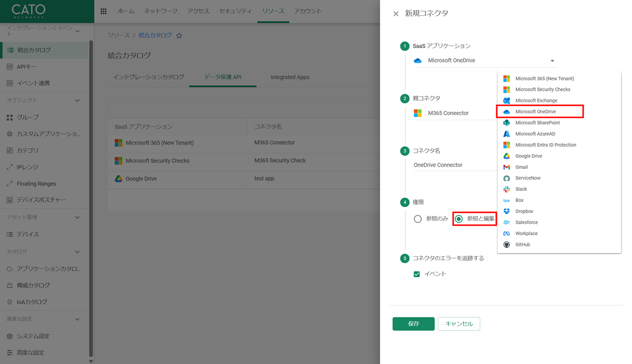Click the CATO Networks logo
This screenshot has width=632, height=364.
coord(28,11)
